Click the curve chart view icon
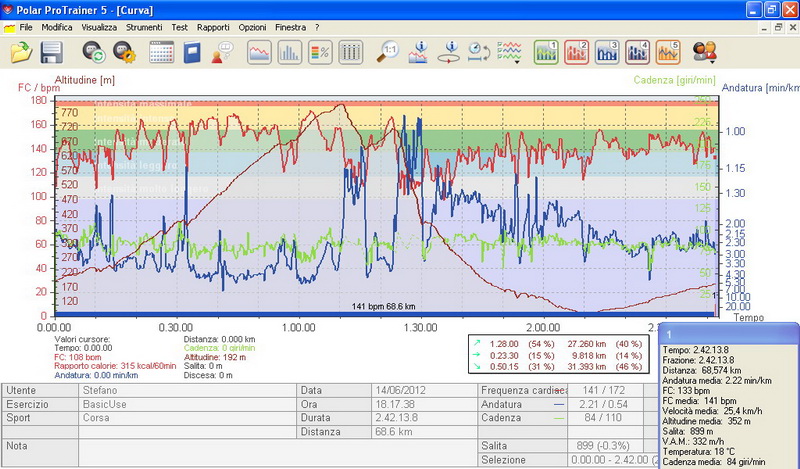Viewport: 800px width, 469px height. point(260,51)
